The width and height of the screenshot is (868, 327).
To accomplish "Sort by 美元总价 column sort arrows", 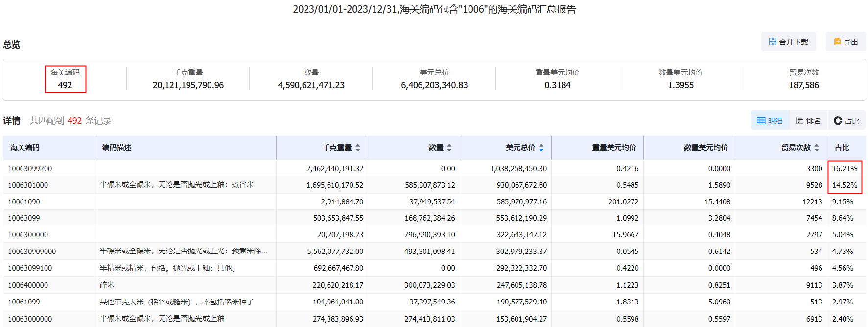I will [541, 148].
